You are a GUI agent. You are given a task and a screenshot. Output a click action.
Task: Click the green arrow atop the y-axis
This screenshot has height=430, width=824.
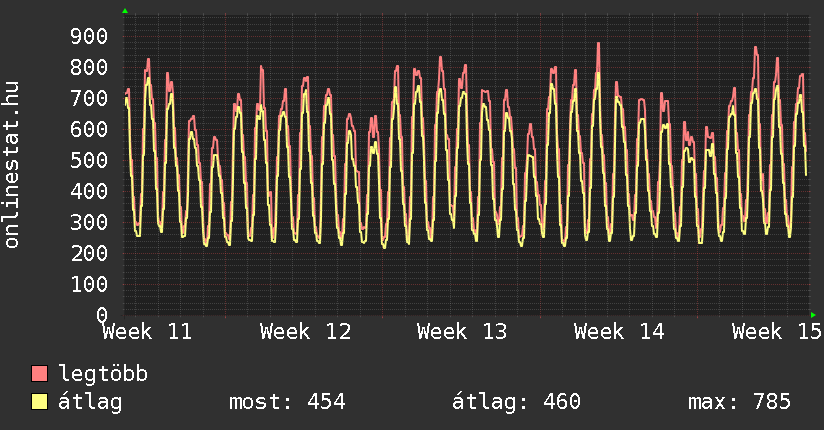[125, 11]
